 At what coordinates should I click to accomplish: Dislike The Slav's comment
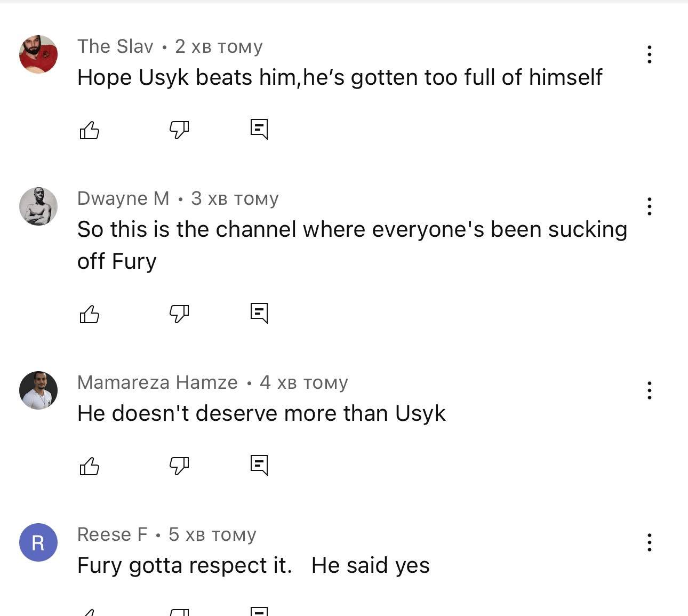[179, 130]
